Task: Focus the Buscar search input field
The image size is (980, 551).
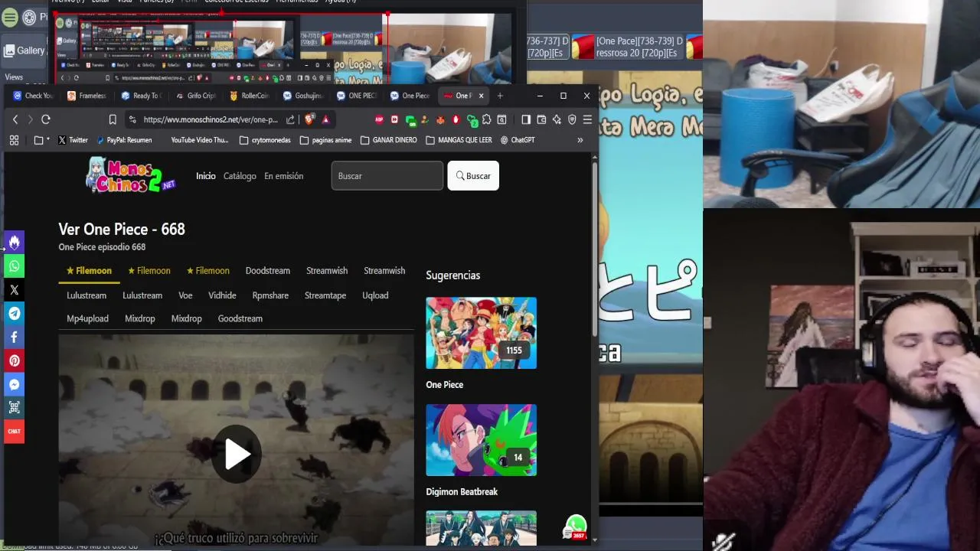Action: point(387,176)
